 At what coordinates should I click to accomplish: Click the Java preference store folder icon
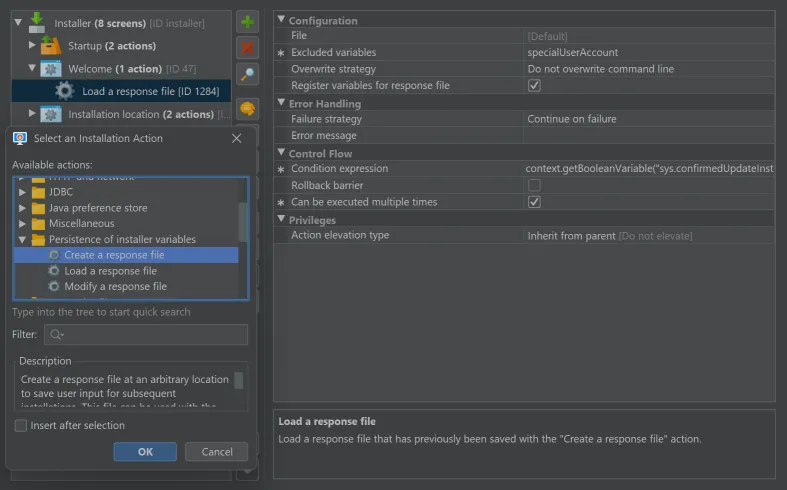pos(38,208)
